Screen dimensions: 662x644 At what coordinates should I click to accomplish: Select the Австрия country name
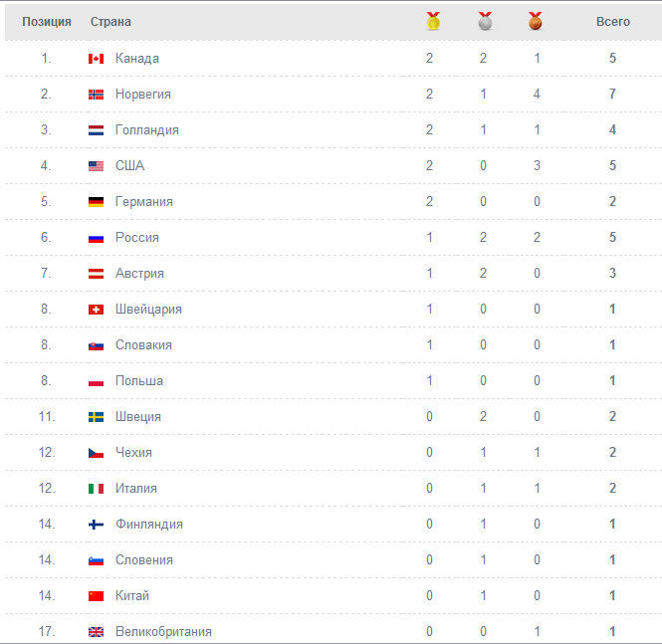[x=139, y=274]
